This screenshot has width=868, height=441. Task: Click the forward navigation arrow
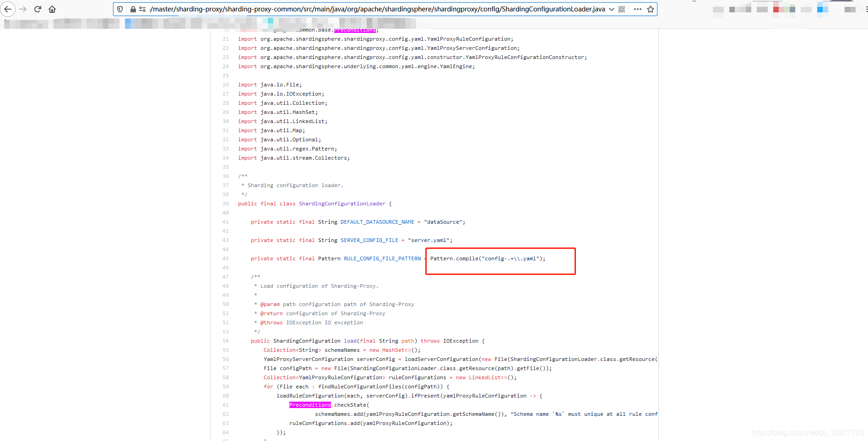point(23,9)
